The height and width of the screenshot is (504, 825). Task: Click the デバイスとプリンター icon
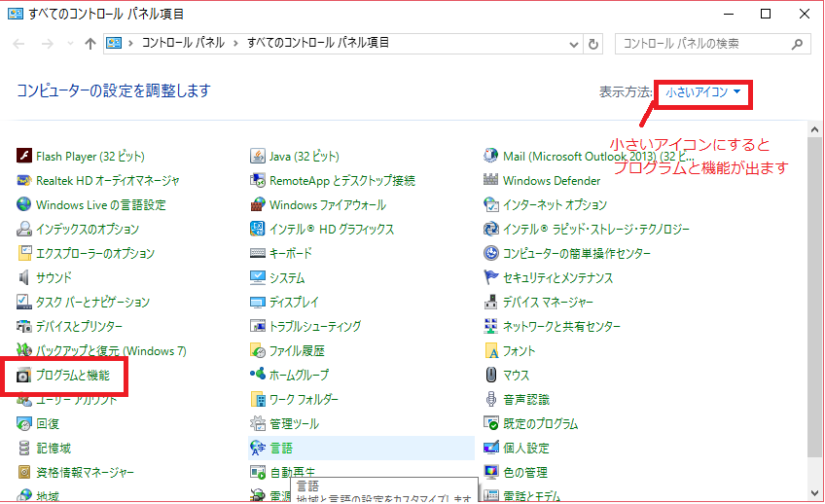point(24,326)
